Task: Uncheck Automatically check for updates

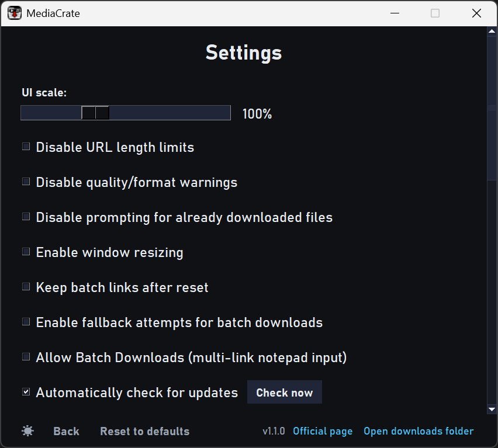Action: click(26, 392)
